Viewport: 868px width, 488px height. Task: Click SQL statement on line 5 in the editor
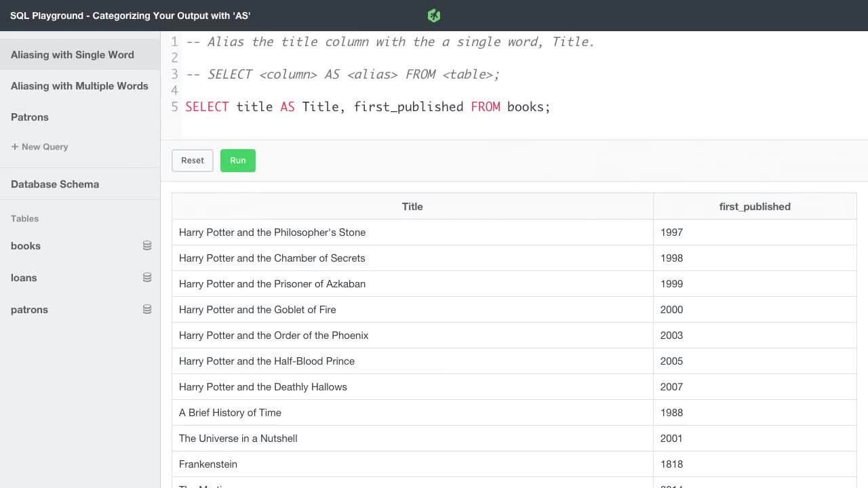tap(368, 107)
